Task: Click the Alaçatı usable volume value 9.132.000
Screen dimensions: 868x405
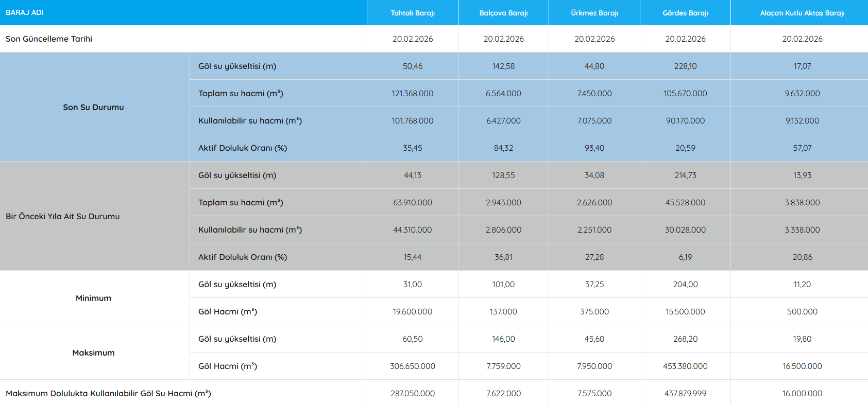Action: coord(802,120)
